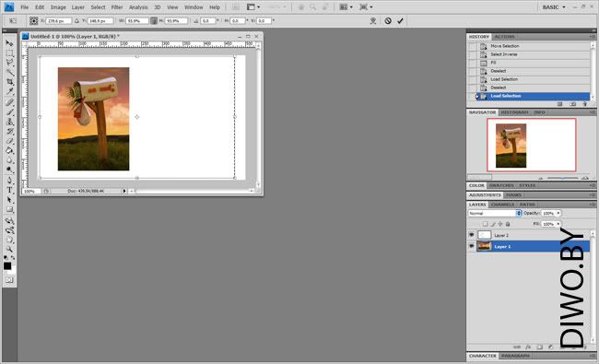The height and width of the screenshot is (364, 599).
Task: Select the Rectangle shape tool
Action: click(x=9, y=209)
